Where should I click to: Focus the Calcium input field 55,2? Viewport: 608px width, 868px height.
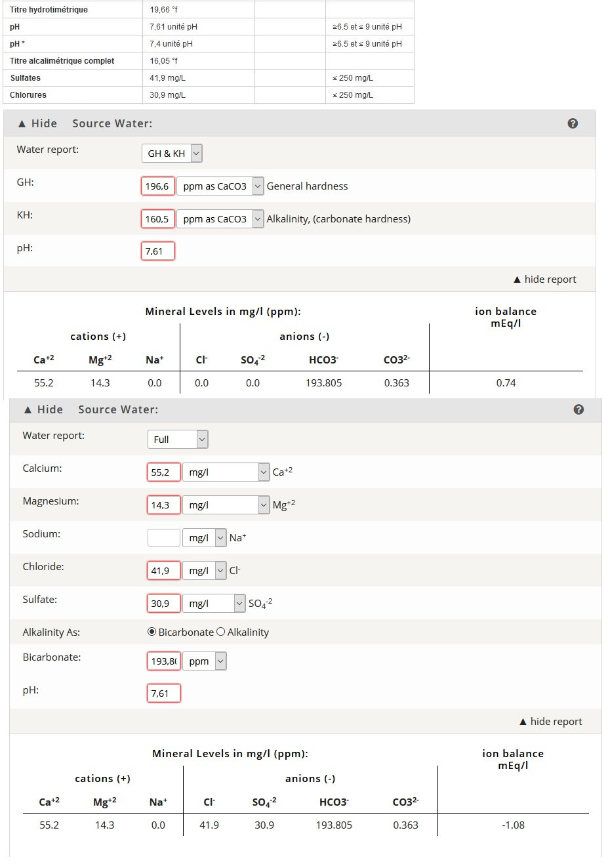point(164,472)
